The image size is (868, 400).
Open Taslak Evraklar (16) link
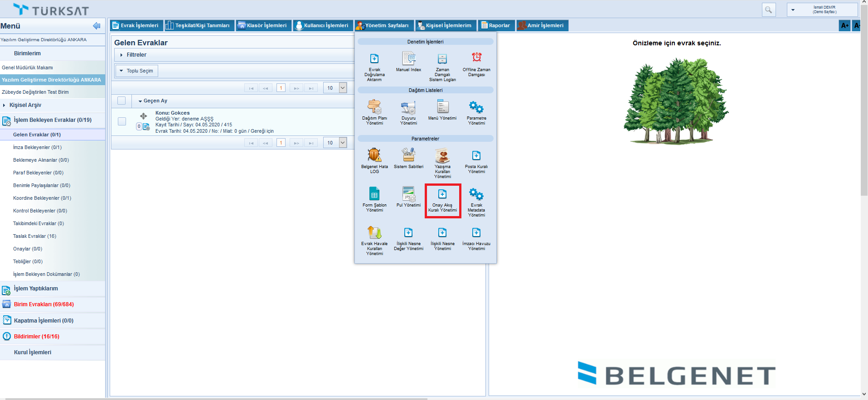click(34, 236)
